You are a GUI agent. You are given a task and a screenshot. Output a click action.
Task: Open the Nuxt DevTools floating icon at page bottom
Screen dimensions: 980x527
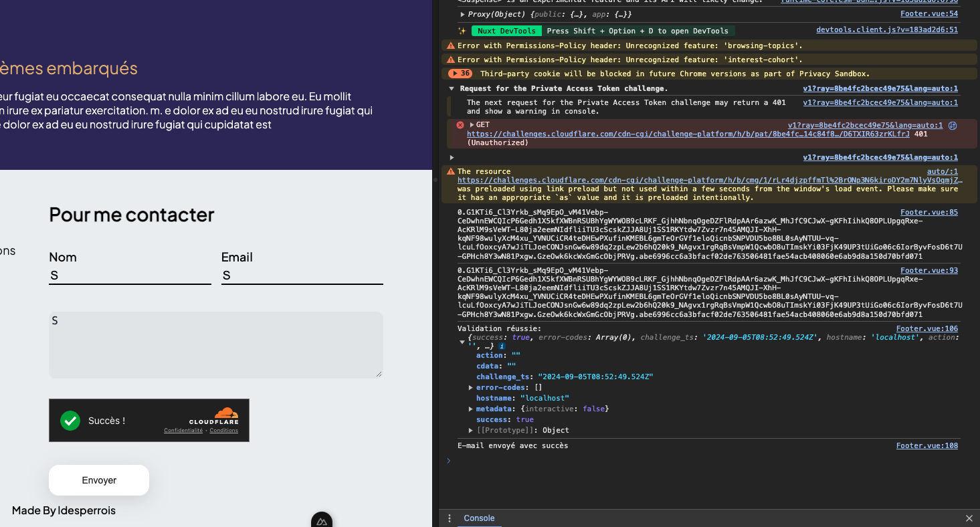[322, 521]
